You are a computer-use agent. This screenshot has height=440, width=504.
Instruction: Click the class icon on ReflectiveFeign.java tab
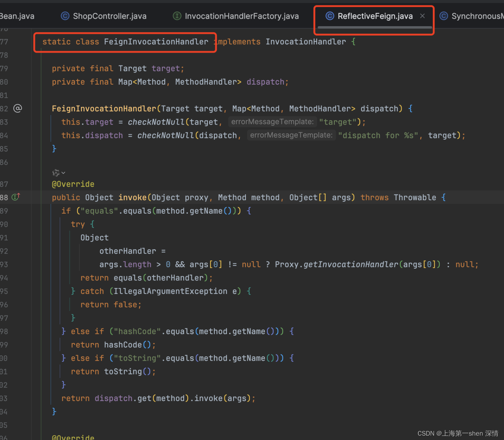(330, 16)
